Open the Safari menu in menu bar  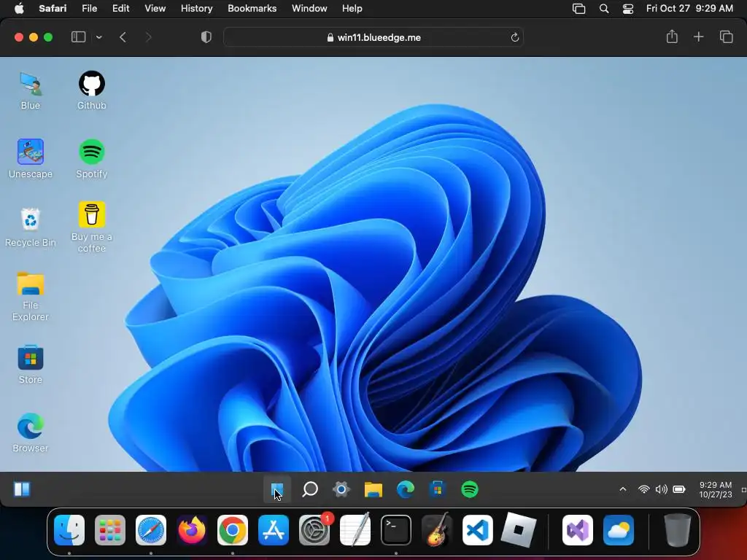53,8
